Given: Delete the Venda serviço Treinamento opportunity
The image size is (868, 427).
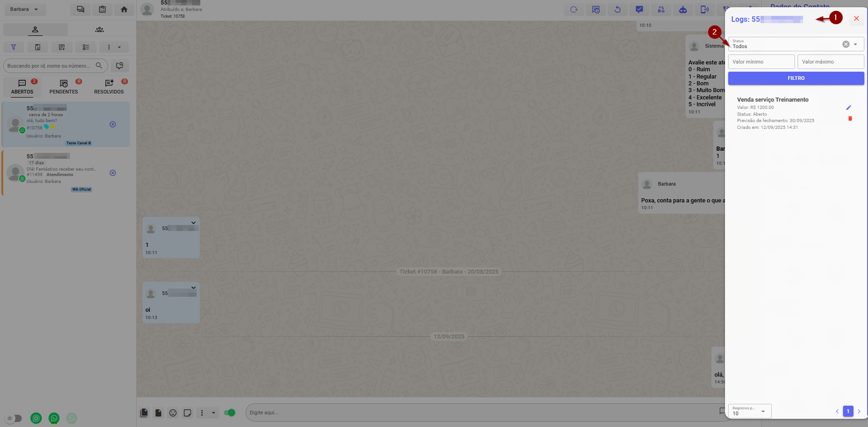Looking at the screenshot, I should coord(850,119).
